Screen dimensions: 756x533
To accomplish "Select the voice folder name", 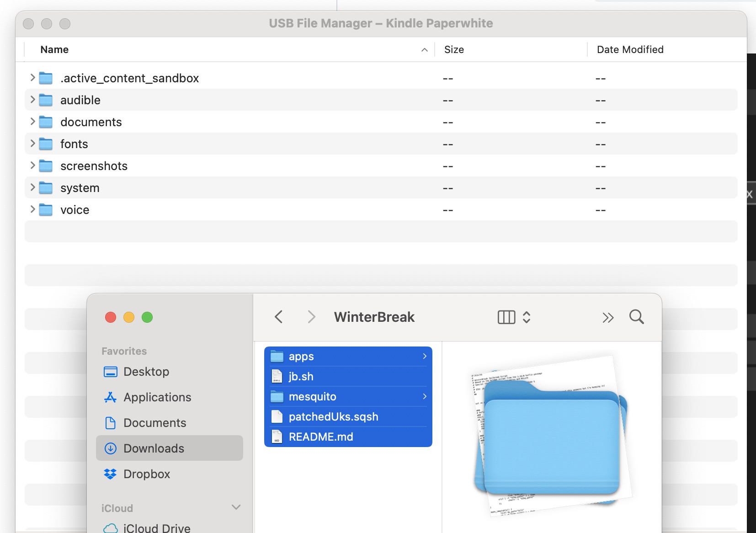I will tap(75, 210).
